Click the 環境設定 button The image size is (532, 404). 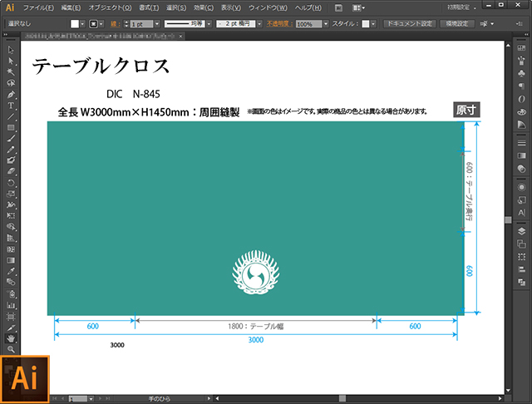tap(458, 24)
